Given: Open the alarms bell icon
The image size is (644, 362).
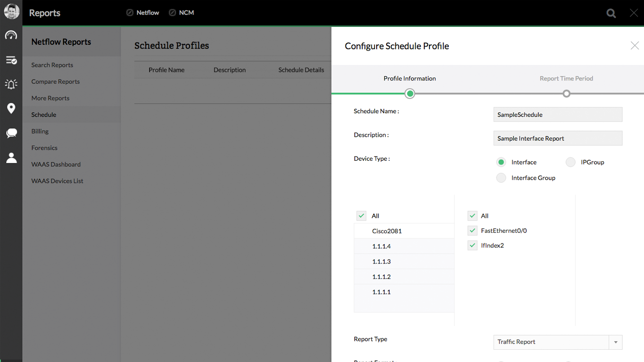Looking at the screenshot, I should 11,84.
